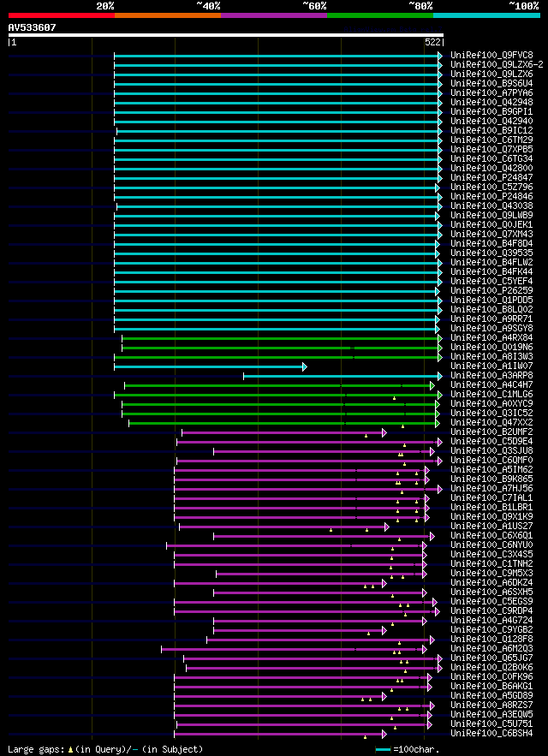Click the yellow triangle icon in the gaps legend
This screenshot has height=756, width=548.
(x=70, y=750)
